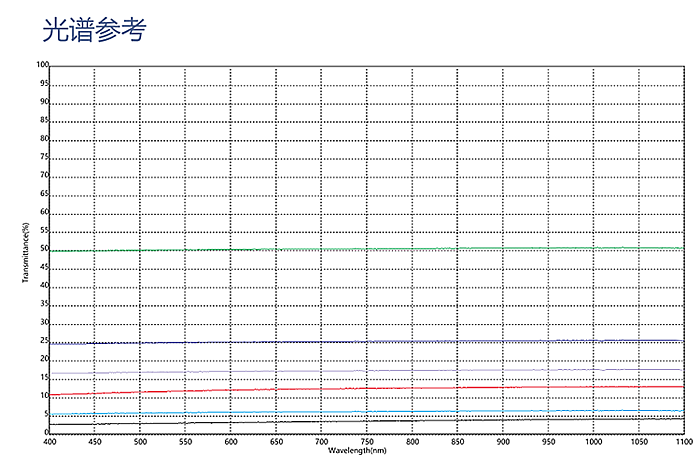Viewport: 700px width, 468px height.
Task: Click the Wavelength(nm) x-axis label
Action: tap(366, 451)
